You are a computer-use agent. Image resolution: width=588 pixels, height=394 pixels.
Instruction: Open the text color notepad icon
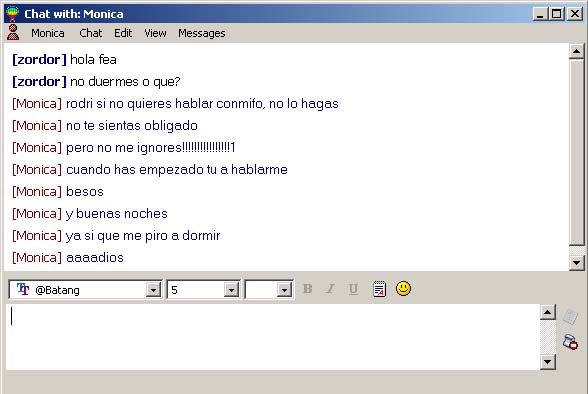coord(379,289)
